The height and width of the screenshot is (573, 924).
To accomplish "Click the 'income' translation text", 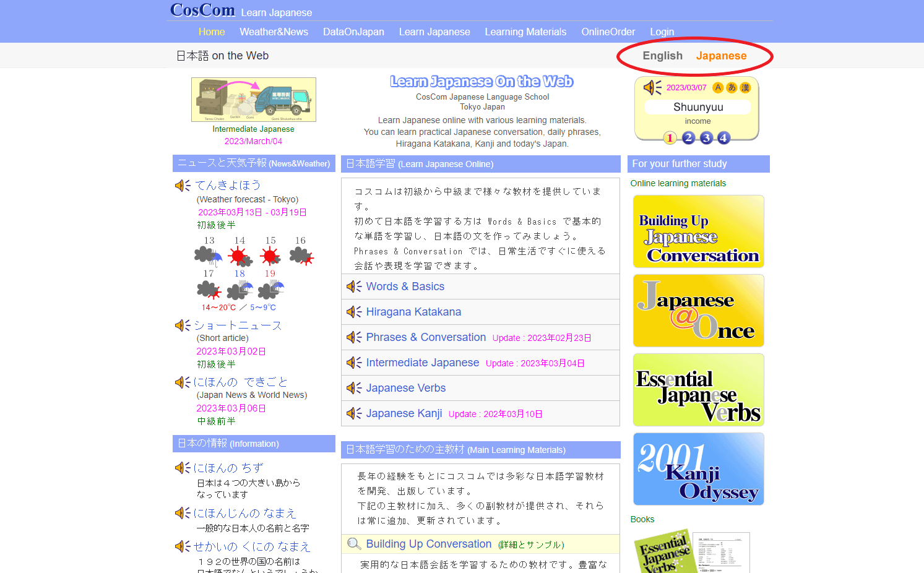I will [697, 121].
